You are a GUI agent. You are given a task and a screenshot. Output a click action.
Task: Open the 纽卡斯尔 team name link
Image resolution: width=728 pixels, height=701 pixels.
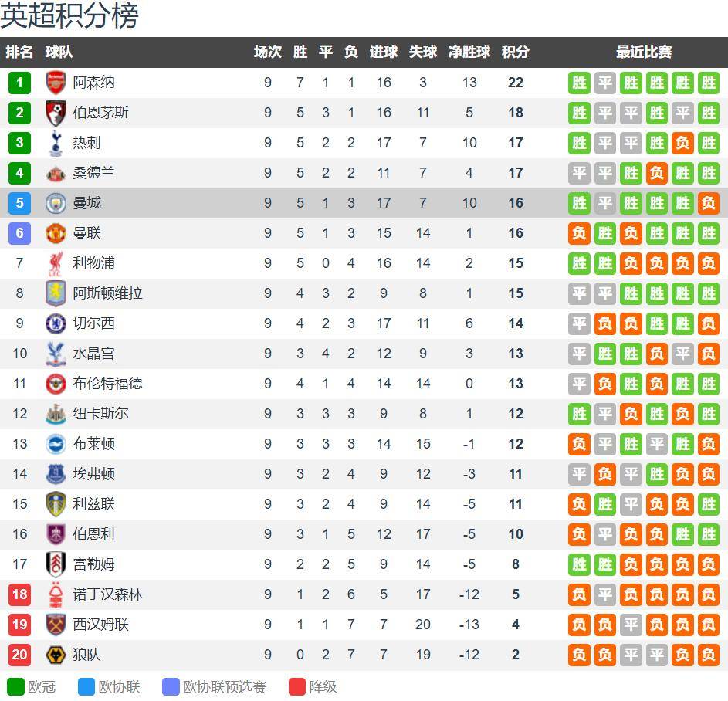click(100, 414)
